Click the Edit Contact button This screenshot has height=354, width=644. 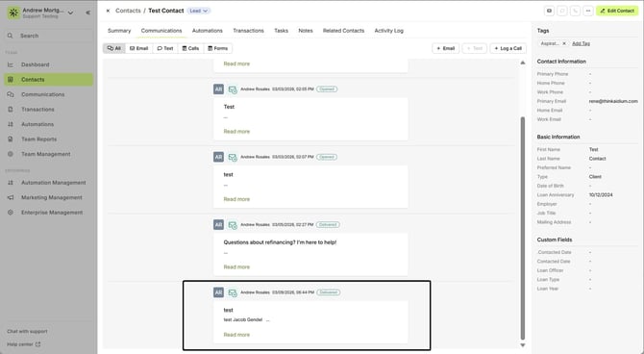[x=617, y=11]
